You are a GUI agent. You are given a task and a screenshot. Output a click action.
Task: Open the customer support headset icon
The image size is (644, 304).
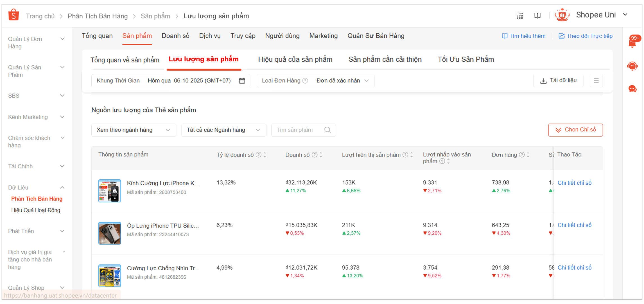[632, 66]
